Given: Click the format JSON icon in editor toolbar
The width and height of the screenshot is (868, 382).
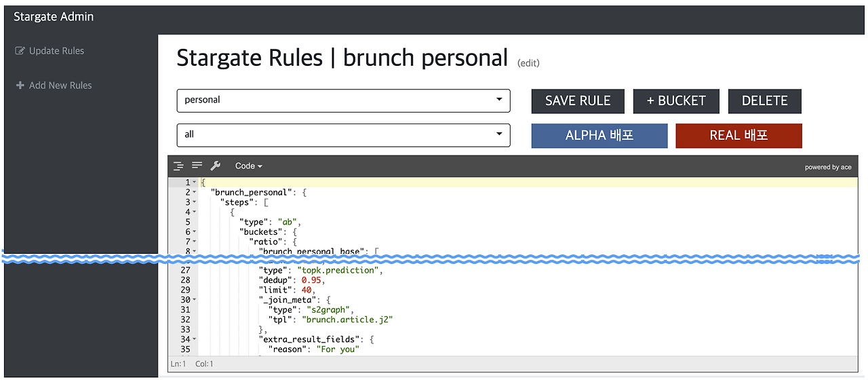Looking at the screenshot, I should [x=178, y=166].
